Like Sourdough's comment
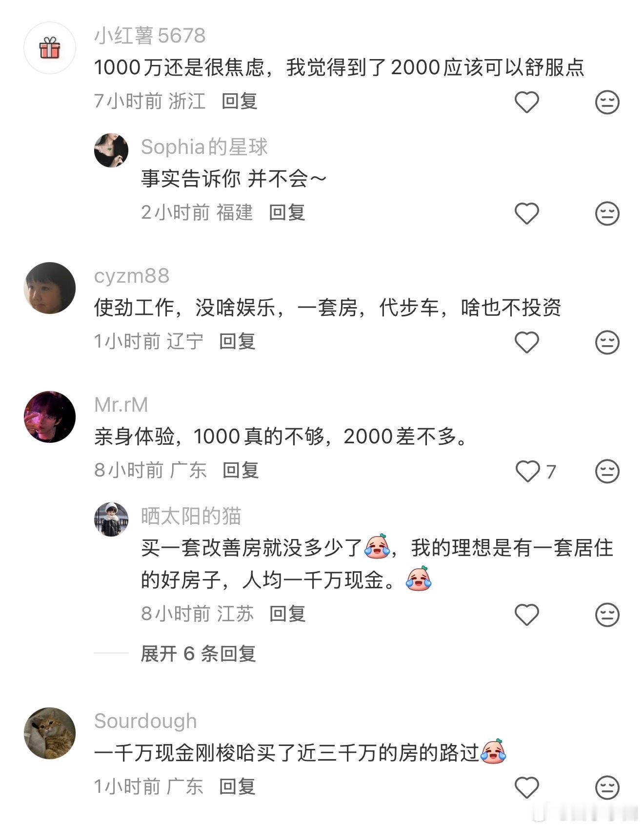This screenshot has width=644, height=828. click(x=527, y=787)
